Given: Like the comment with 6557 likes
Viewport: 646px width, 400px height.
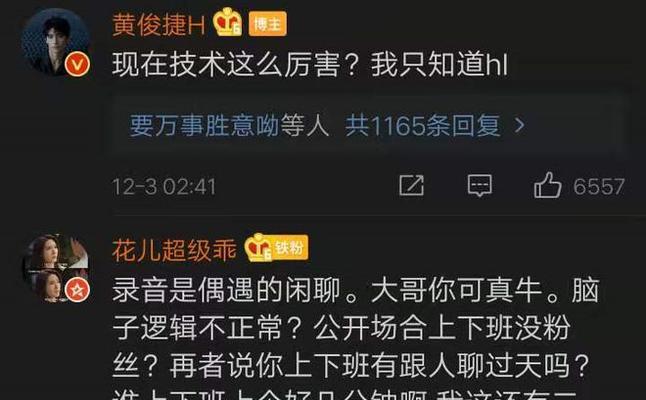Looking at the screenshot, I should 548,185.
